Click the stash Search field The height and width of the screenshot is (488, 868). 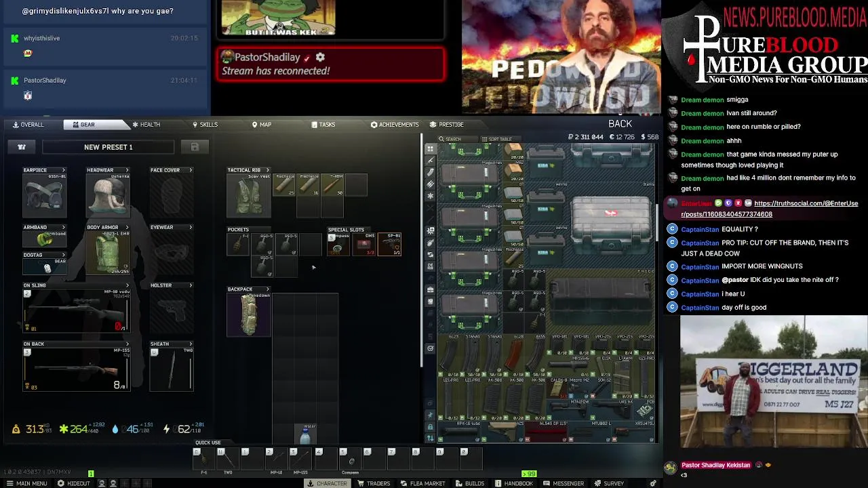(x=456, y=139)
